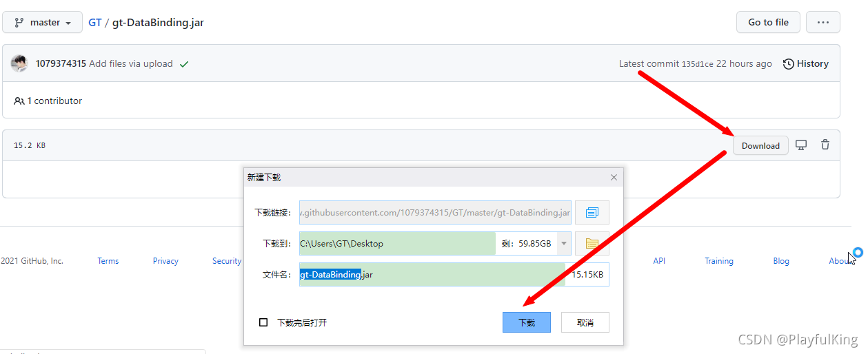Click the Go to file button
This screenshot has height=354, width=868.
(768, 22)
